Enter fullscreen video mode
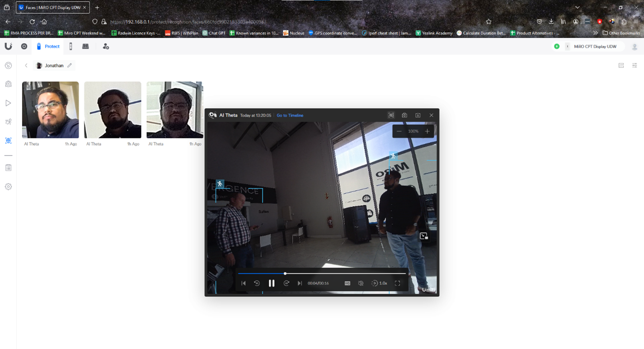Viewport: 644px width, 349px height. [x=398, y=283]
